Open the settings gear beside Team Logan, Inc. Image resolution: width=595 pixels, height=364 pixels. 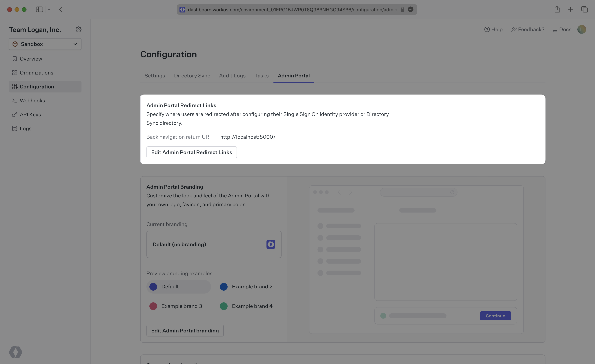[78, 29]
